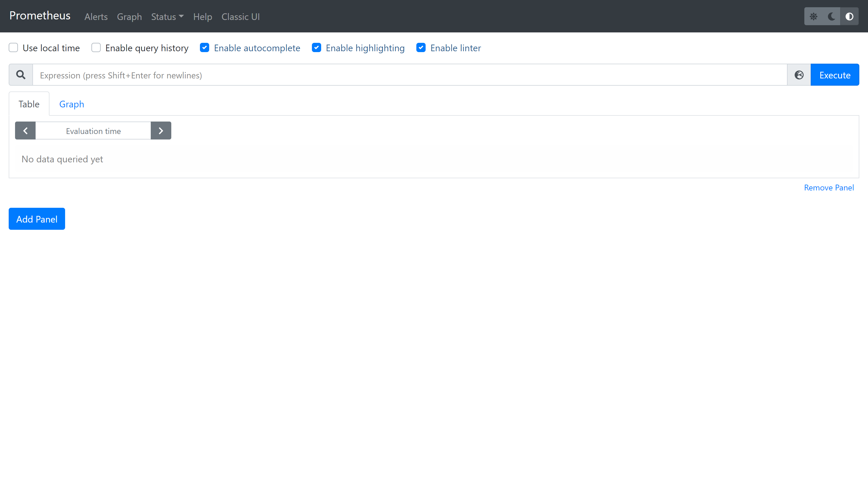
Task: Enable the Use local time checkbox
Action: coord(13,48)
